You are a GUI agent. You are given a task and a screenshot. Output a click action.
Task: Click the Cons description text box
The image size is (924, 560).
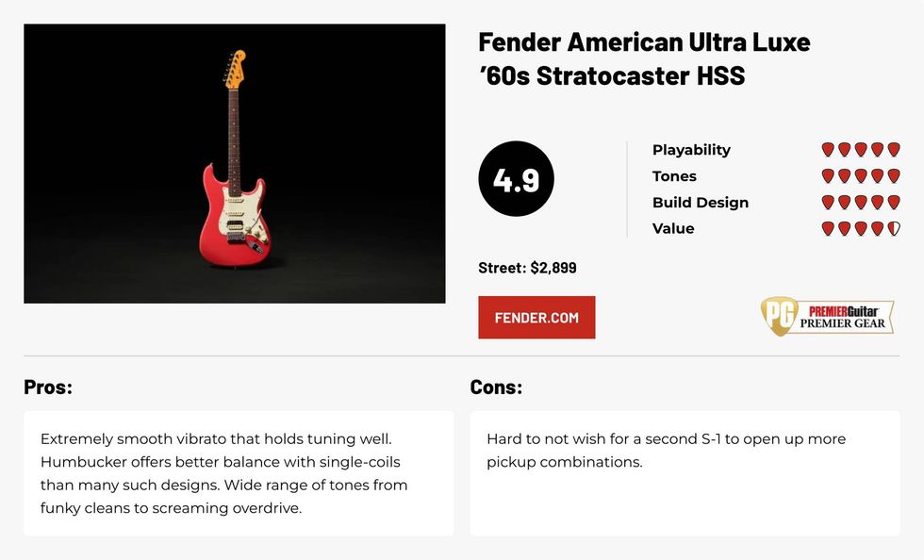coord(685,473)
